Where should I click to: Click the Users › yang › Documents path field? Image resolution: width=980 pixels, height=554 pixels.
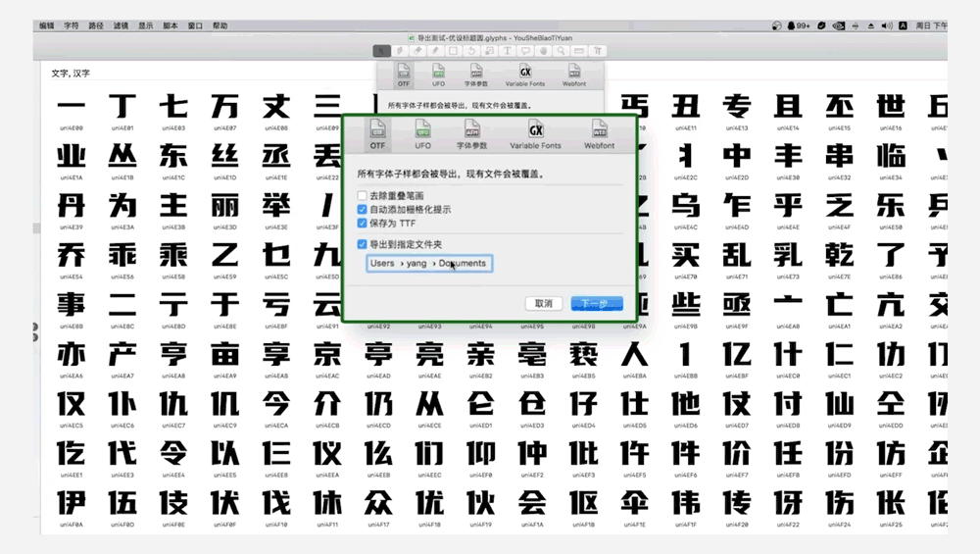(x=429, y=263)
